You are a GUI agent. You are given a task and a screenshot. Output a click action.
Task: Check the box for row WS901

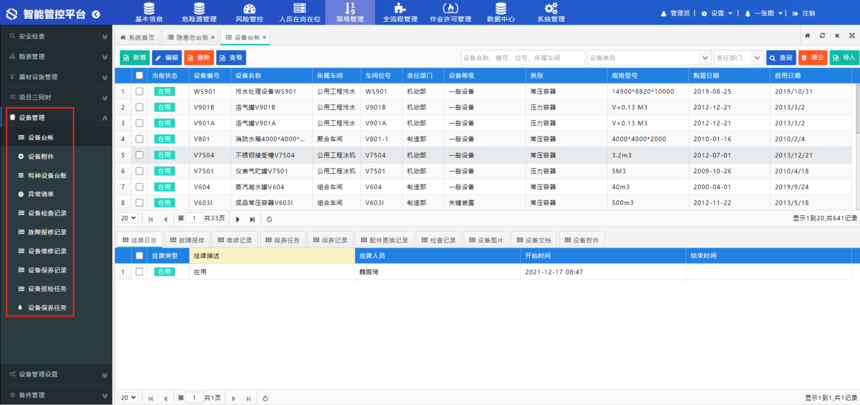(139, 91)
